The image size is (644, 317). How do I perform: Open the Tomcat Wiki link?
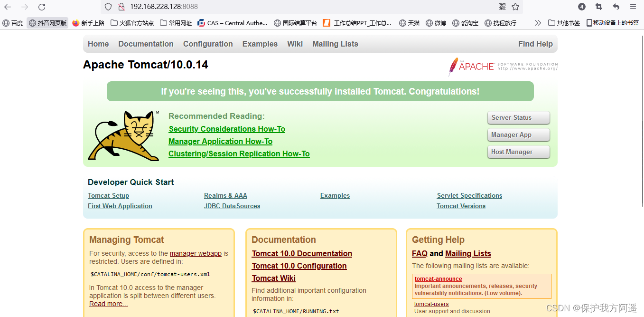click(x=273, y=278)
